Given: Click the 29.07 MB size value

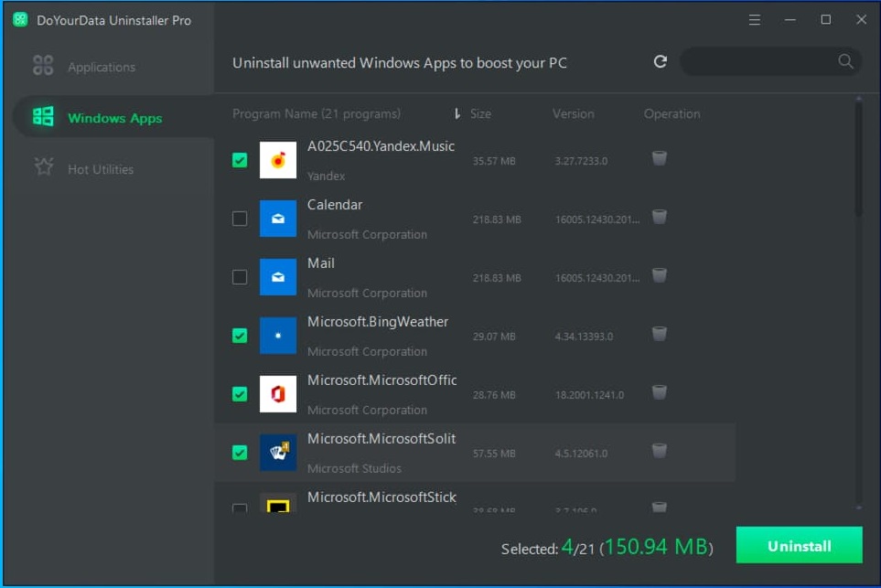Looking at the screenshot, I should (x=494, y=337).
